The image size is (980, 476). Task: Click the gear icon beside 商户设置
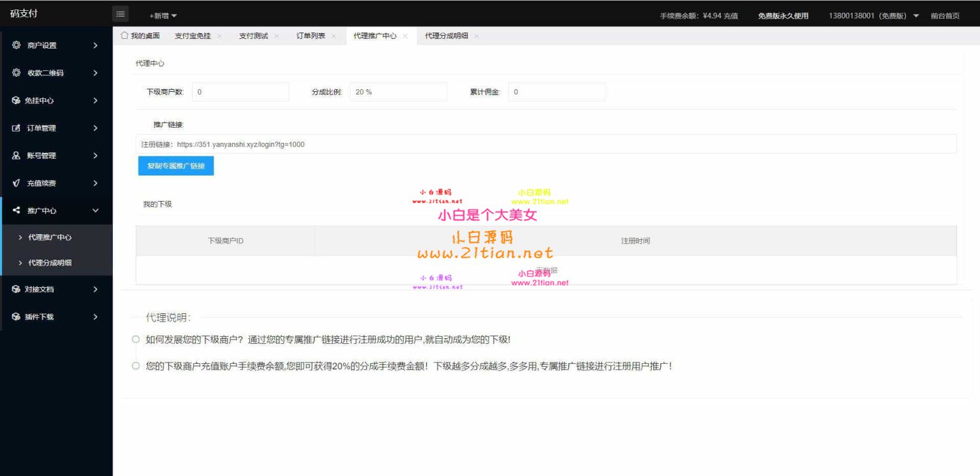click(17, 45)
